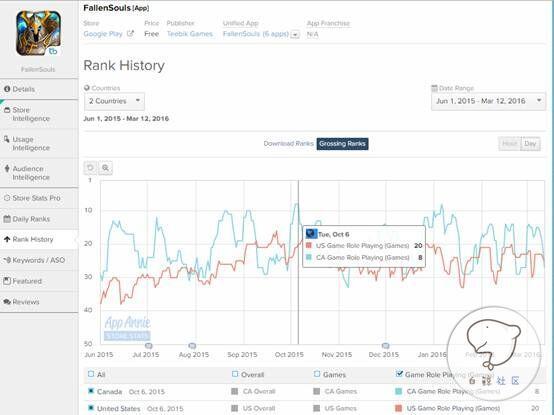Open the Teebik Games publisher link
The width and height of the screenshot is (554, 415).
coord(190,34)
